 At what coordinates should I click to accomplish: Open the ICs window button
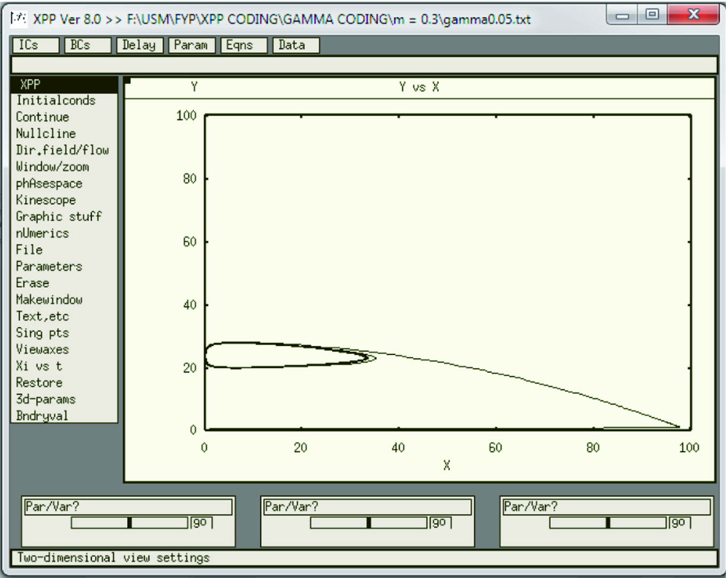(35, 45)
